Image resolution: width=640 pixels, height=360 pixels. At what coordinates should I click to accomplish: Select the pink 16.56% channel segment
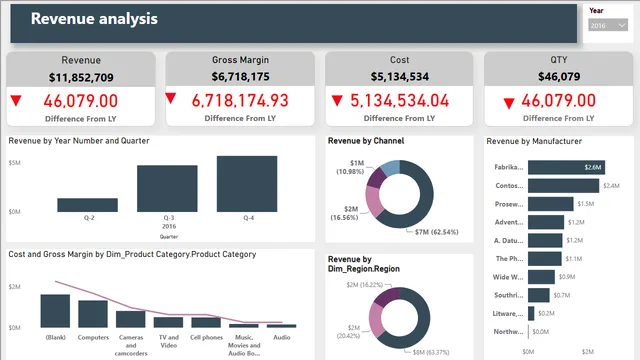[373, 201]
